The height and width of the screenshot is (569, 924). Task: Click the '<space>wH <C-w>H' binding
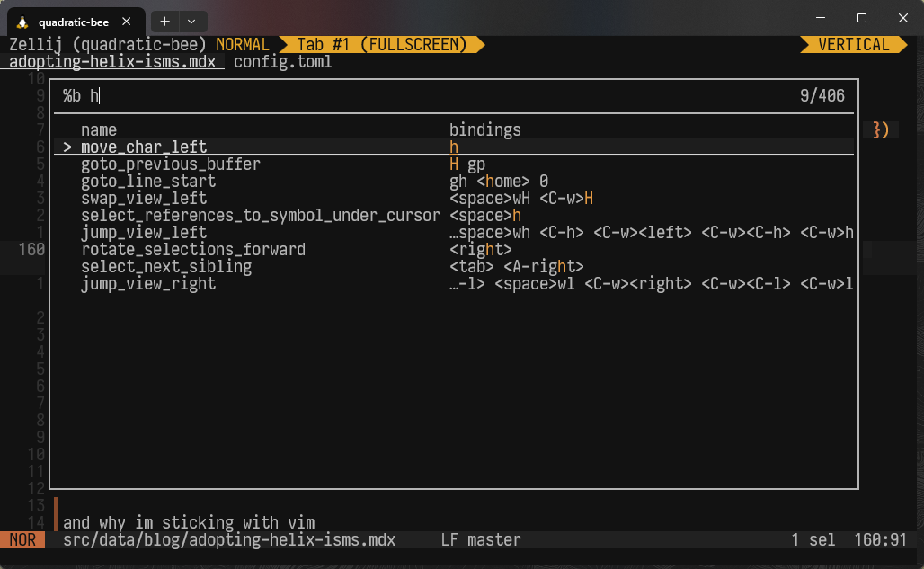521,198
